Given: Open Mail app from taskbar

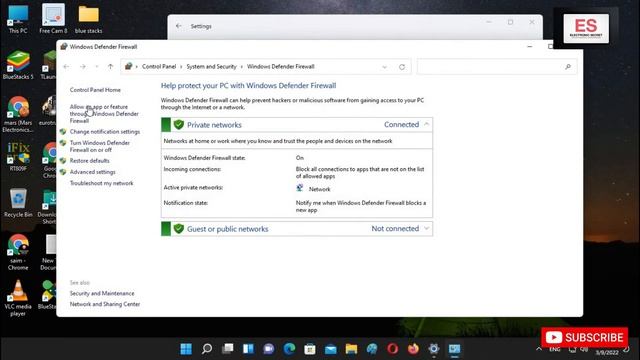Looking at the screenshot, I should click(x=331, y=349).
